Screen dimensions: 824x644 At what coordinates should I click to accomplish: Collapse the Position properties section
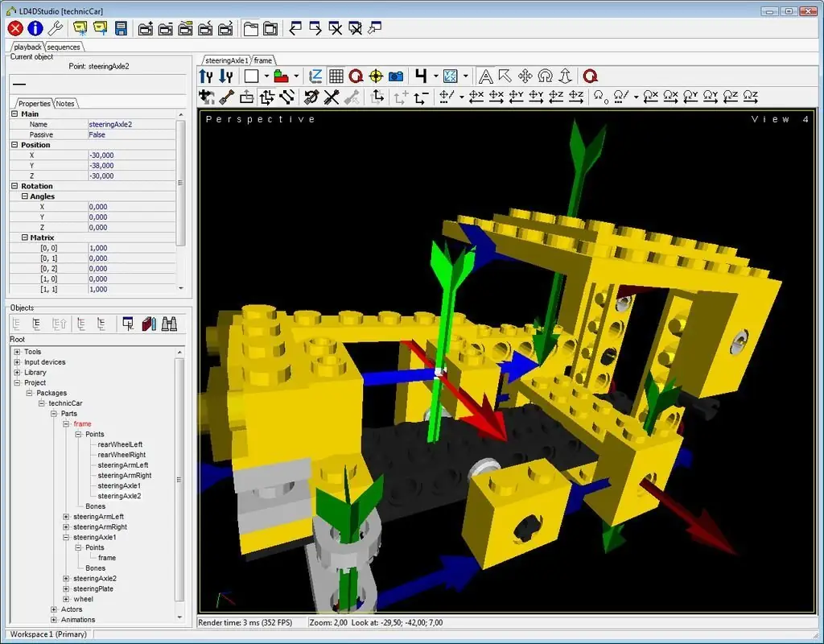(x=14, y=145)
